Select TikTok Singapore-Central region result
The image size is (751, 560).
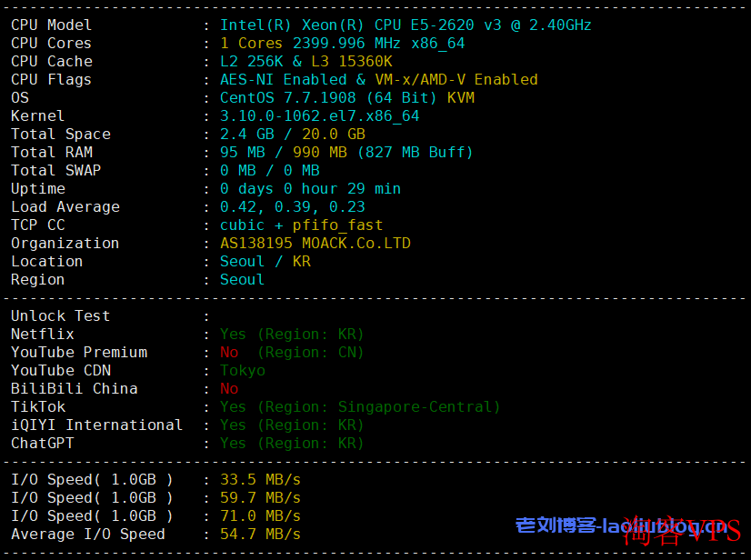point(360,407)
